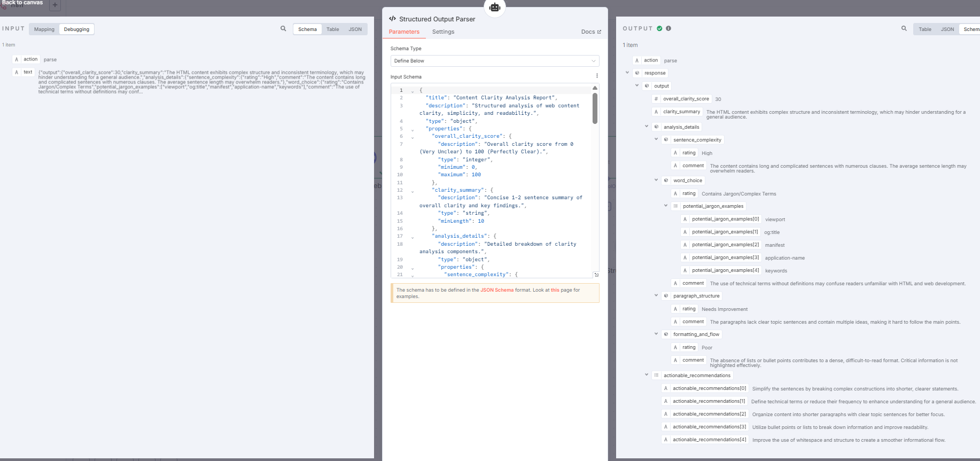This screenshot has width=980, height=461.
Task: Collapse the output node chevron
Action: [x=637, y=85]
